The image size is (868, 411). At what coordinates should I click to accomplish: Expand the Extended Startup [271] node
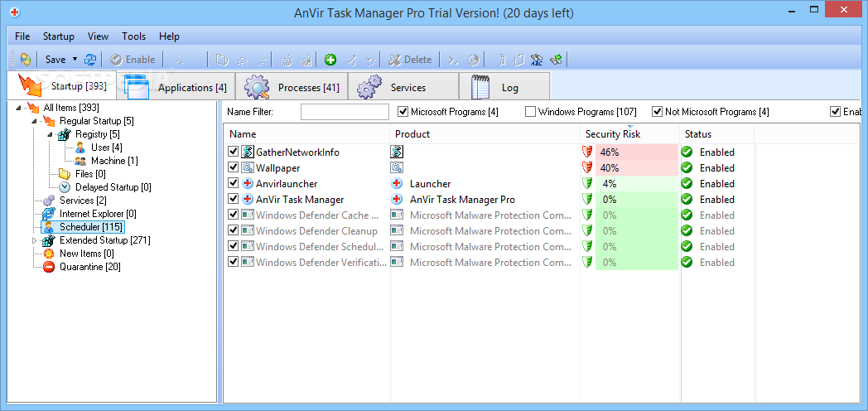34,240
